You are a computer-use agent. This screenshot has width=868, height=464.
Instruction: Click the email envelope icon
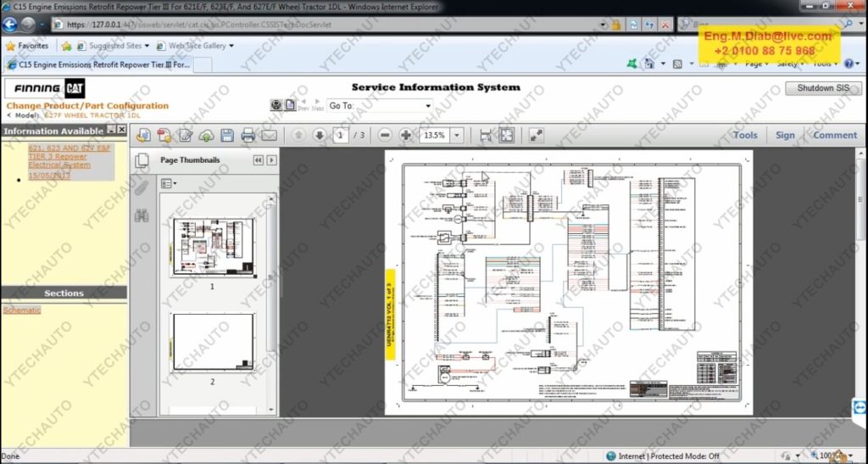point(269,135)
